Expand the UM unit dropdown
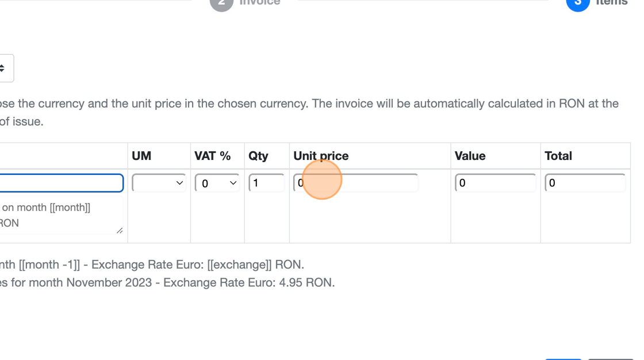This screenshot has width=644, height=360. click(x=159, y=183)
